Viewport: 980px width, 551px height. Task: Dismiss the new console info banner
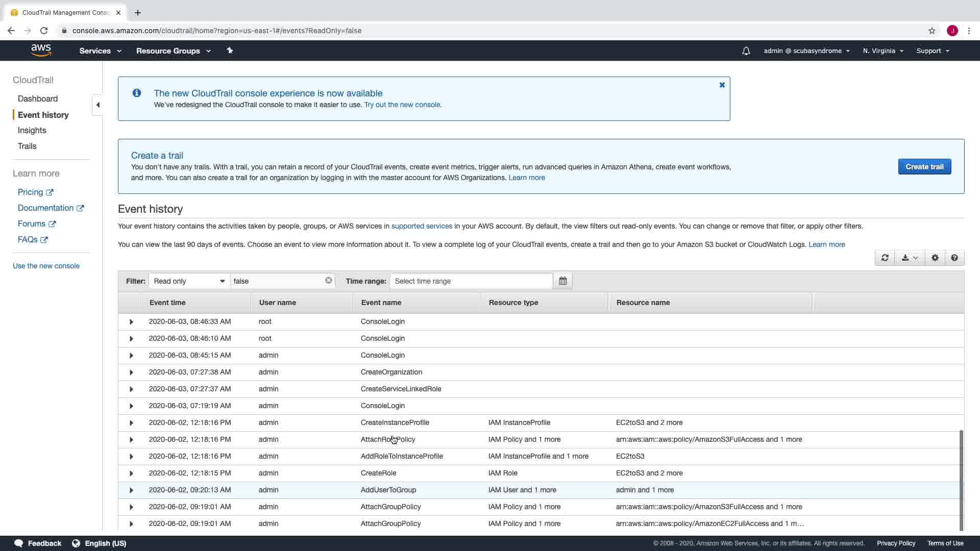[x=722, y=85]
